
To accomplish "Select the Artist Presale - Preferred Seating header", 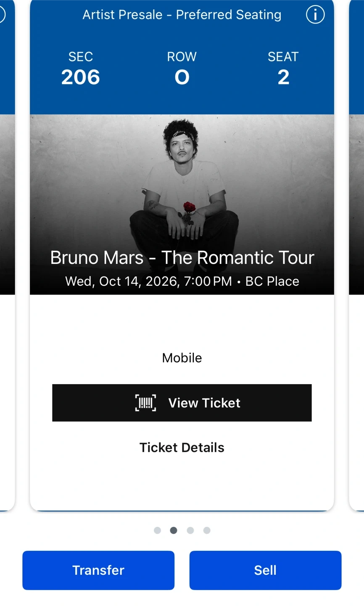I will (x=182, y=15).
